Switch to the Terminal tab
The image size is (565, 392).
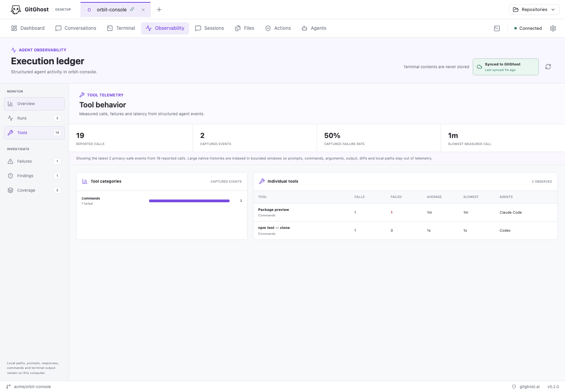[x=121, y=28]
